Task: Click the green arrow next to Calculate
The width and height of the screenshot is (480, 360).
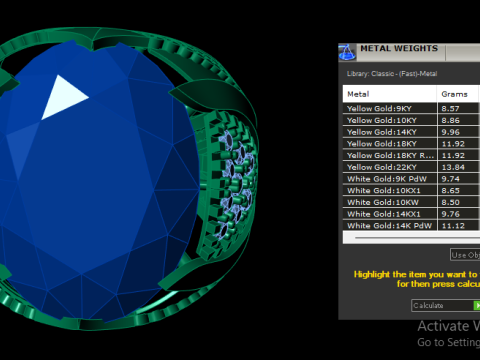Action: point(477,305)
